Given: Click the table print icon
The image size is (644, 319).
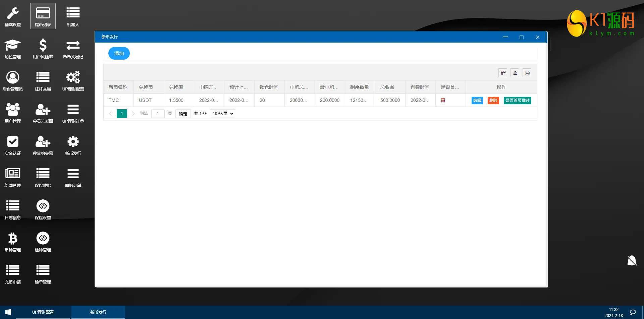Looking at the screenshot, I should pyautogui.click(x=527, y=73).
